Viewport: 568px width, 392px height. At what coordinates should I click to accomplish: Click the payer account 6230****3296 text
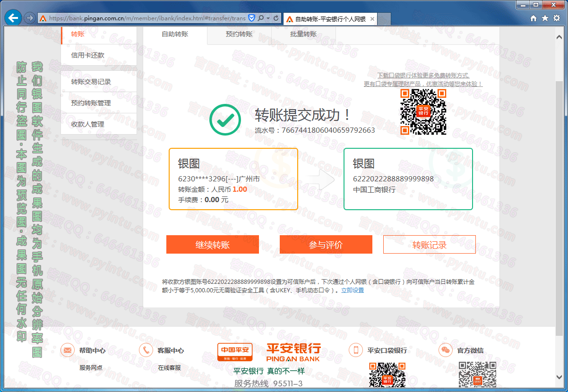pyautogui.click(x=219, y=179)
